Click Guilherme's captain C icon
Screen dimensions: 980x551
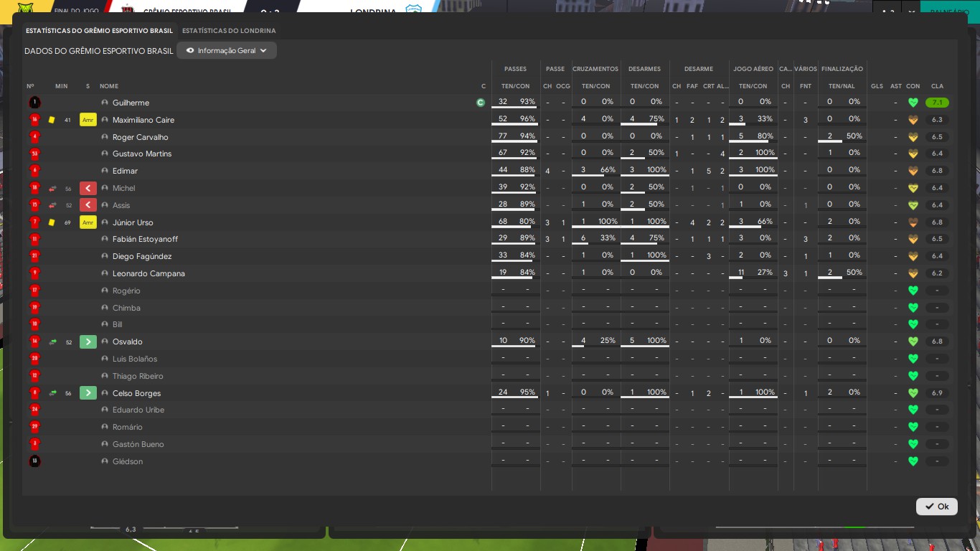click(x=481, y=103)
